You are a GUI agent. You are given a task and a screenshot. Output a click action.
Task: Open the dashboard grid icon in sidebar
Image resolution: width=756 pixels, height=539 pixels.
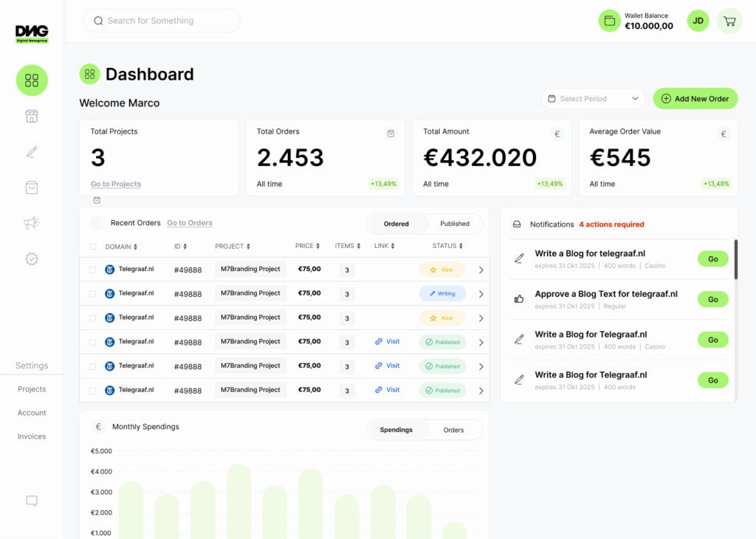(32, 80)
